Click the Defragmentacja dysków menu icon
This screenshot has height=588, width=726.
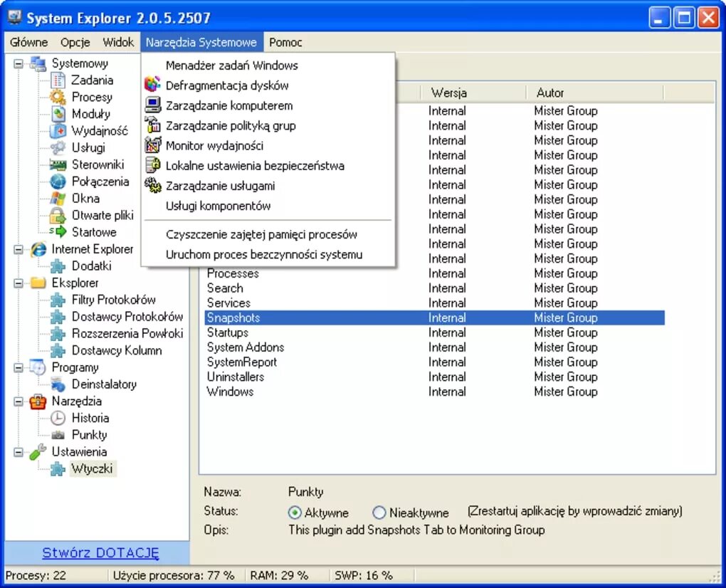(x=153, y=85)
